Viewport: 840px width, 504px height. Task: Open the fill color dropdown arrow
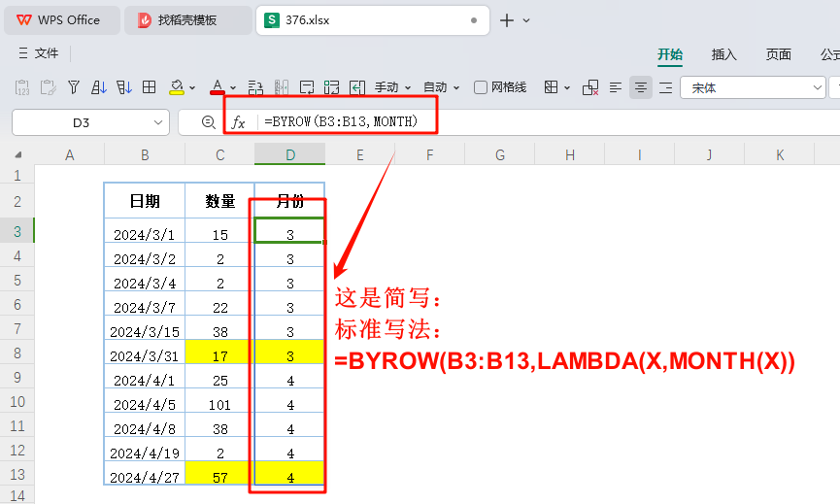pyautogui.click(x=192, y=87)
